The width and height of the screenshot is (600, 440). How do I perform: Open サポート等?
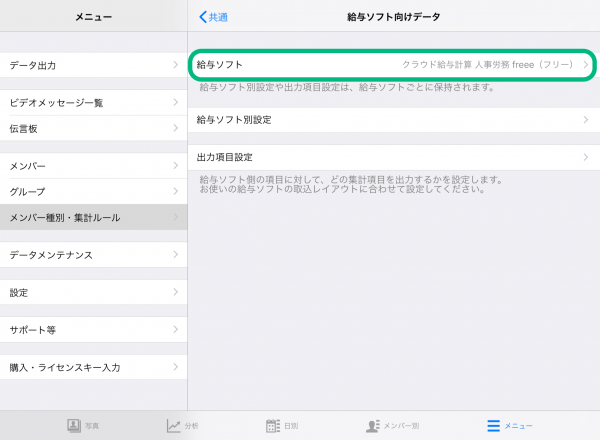93,329
